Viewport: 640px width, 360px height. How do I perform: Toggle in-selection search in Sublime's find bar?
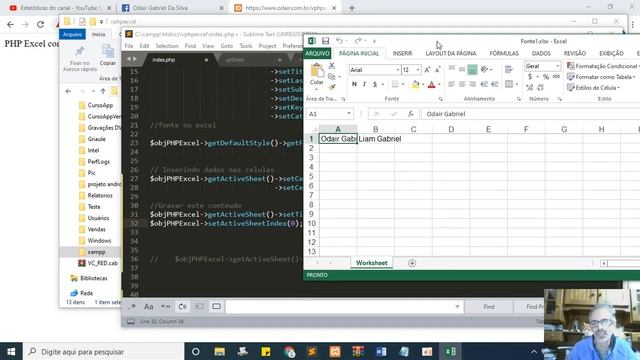click(x=199, y=307)
